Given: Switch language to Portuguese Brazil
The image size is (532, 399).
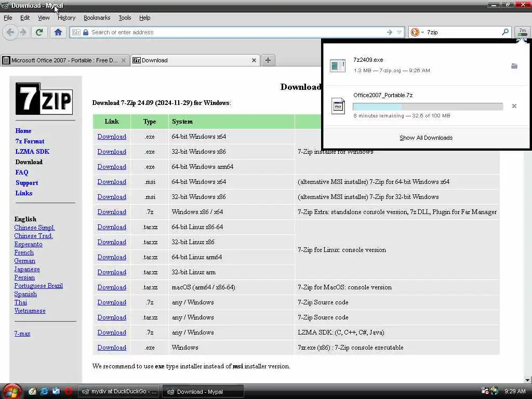Looking at the screenshot, I should point(38,286).
